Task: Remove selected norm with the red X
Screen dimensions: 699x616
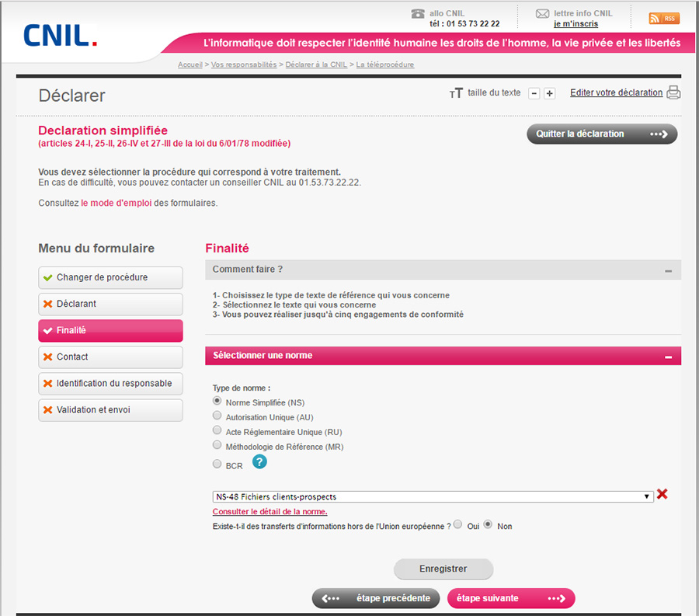Action: [x=662, y=494]
